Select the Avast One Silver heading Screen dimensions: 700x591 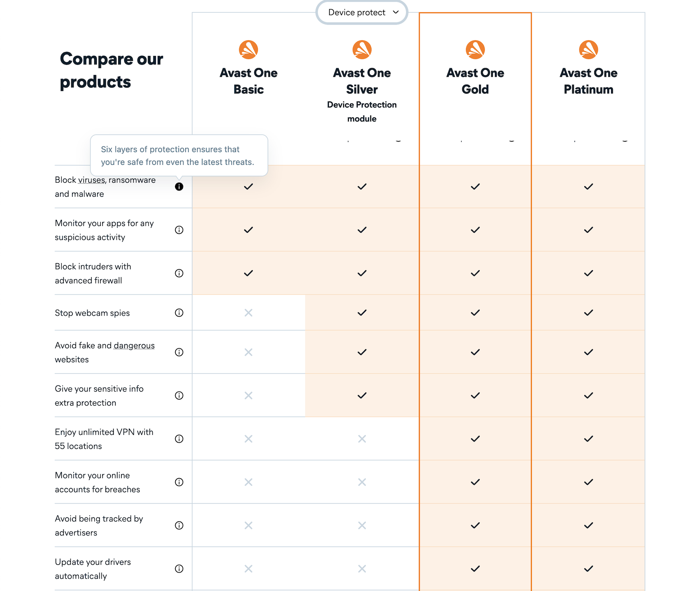(362, 81)
